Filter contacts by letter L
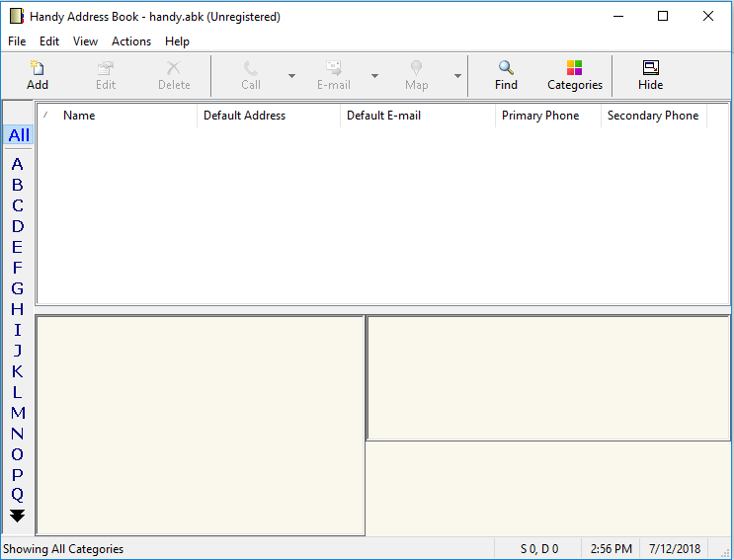 click(x=18, y=391)
